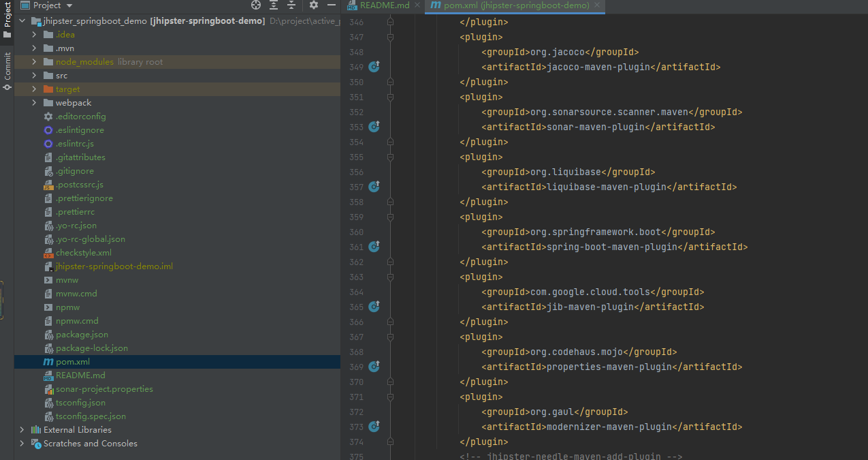Screen dimensions: 868x460
Task: Open the Project view dropdown
Action: pos(46,5)
